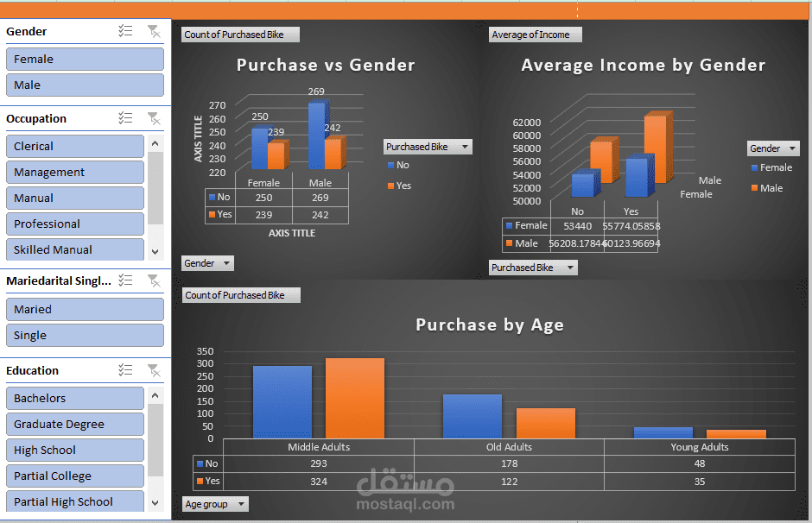Select Manual occupation filter
The height and width of the screenshot is (523, 812).
tap(75, 198)
